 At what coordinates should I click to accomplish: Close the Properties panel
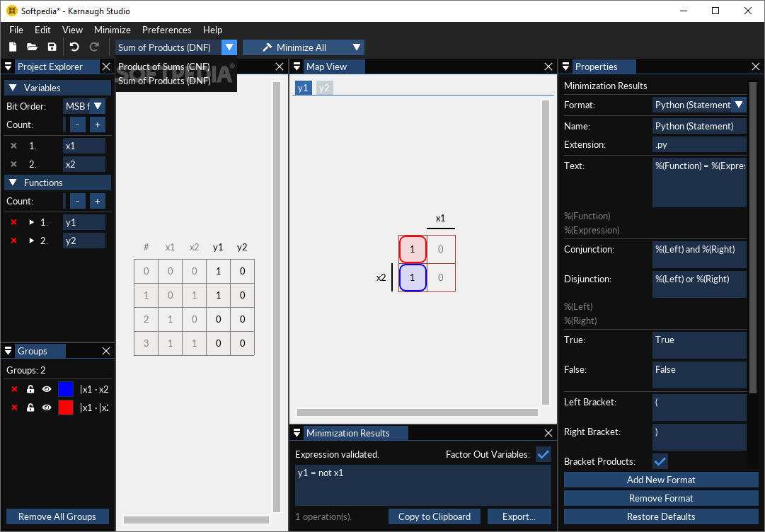[x=756, y=66]
